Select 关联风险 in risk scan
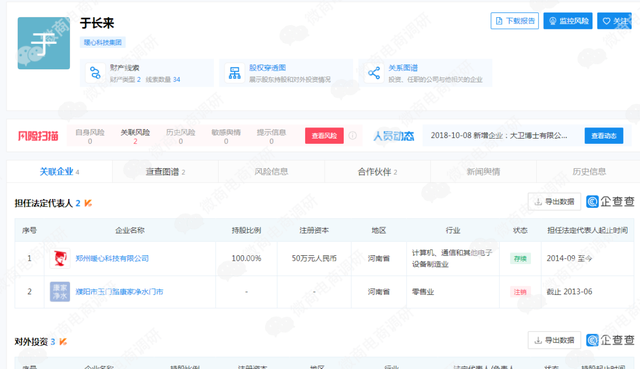 tap(135, 136)
